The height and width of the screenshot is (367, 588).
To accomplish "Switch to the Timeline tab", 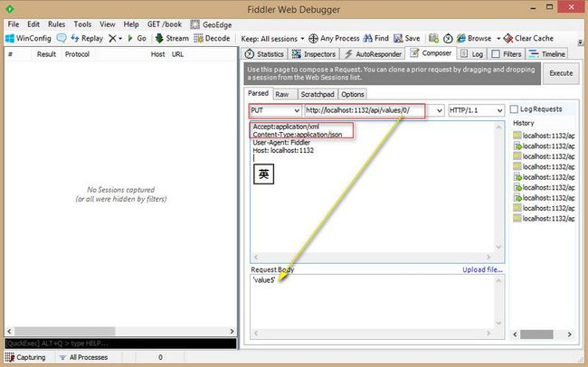I will (546, 54).
